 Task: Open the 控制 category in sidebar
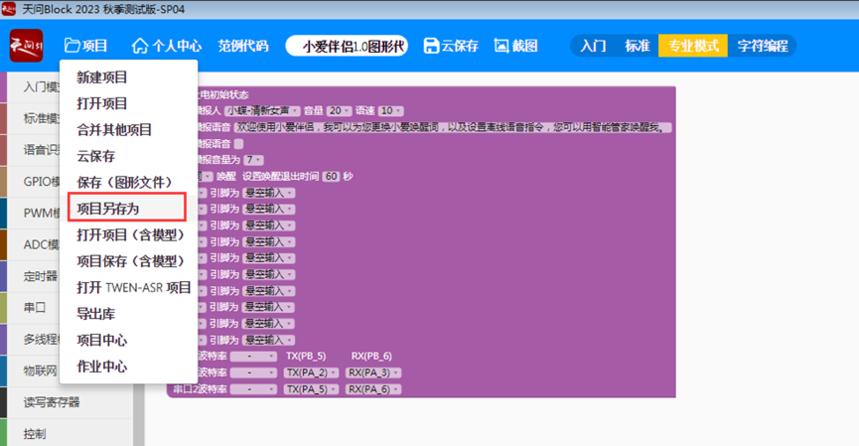(35, 433)
